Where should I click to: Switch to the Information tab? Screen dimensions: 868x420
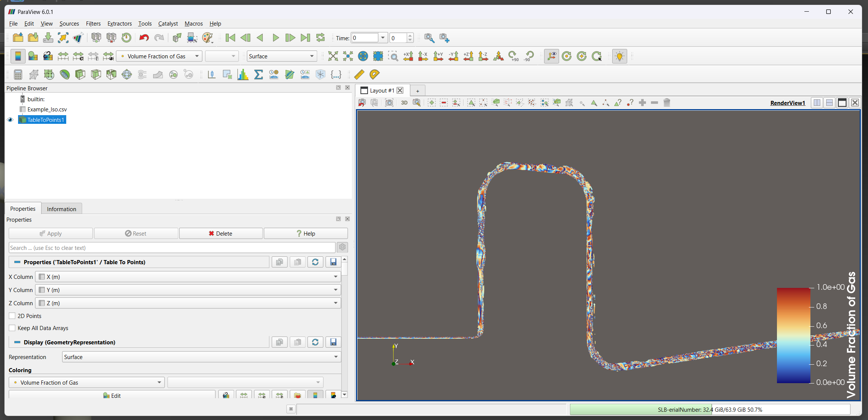tap(61, 209)
